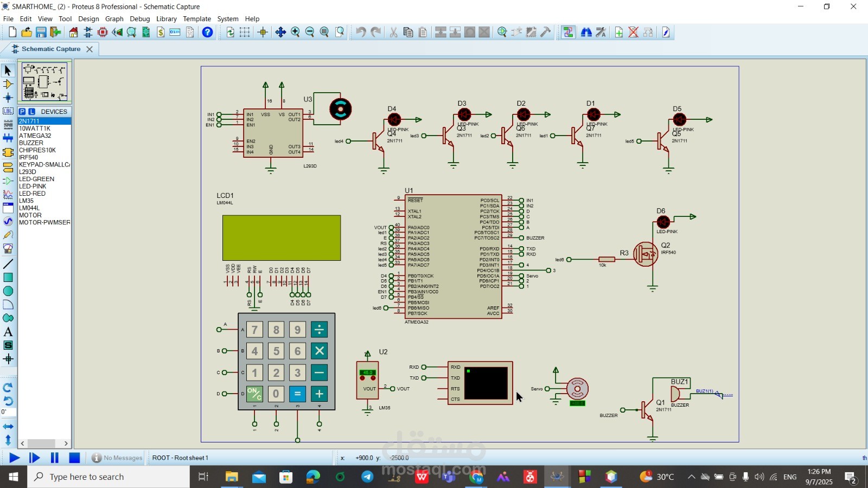868x488 pixels.
Task: Open the Design Explorer binoculars icon
Action: (x=586, y=32)
